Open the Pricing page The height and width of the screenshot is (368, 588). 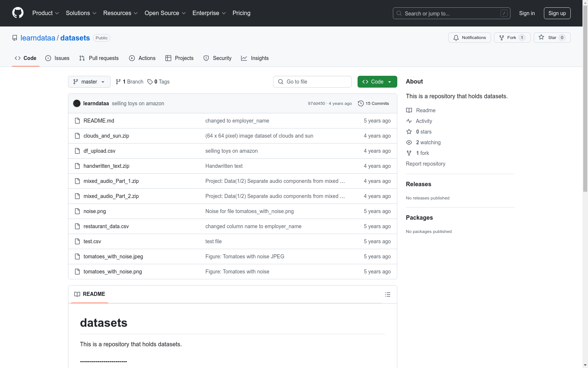241,13
